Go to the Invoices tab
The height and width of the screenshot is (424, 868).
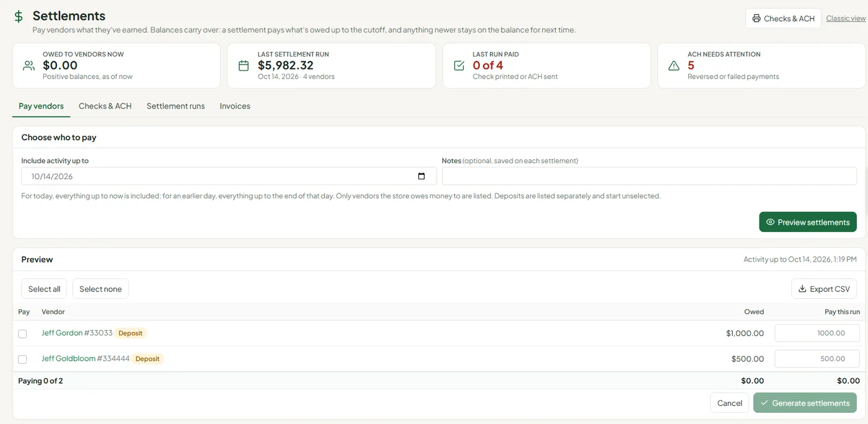(x=235, y=106)
